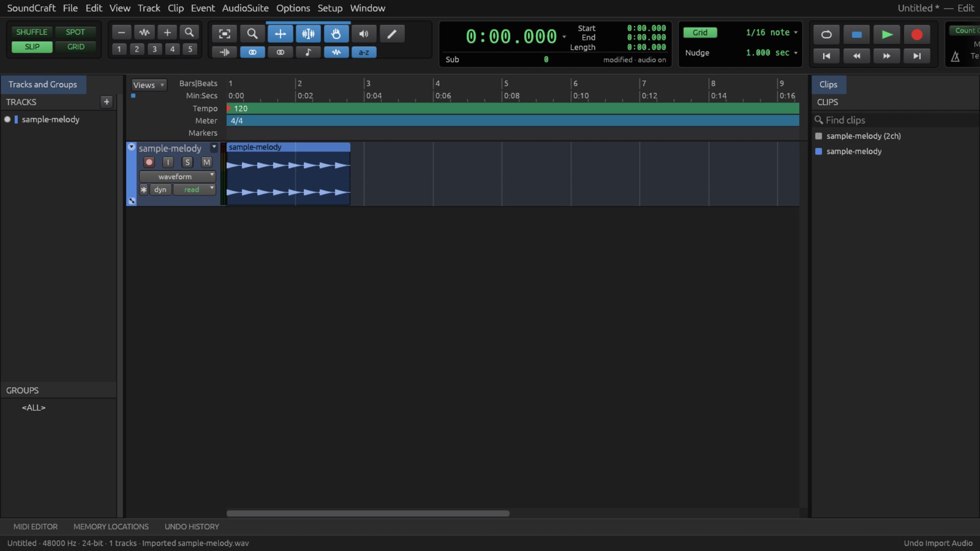Open the 1/16 note grid value dropdown
Viewport: 980px width, 551px height.
(771, 32)
